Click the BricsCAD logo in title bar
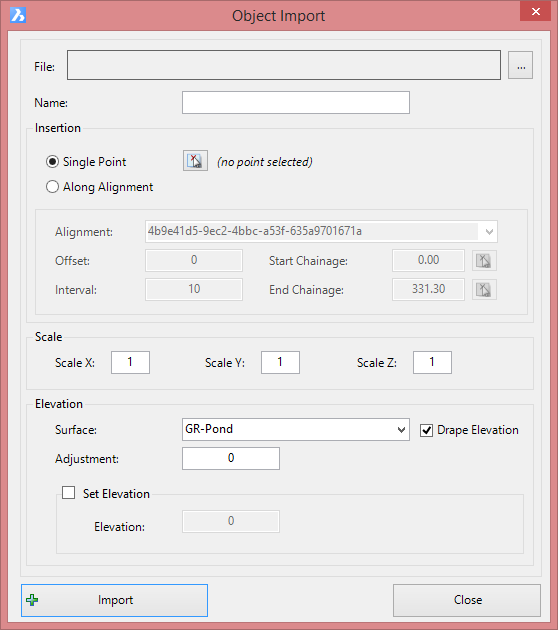The height and width of the screenshot is (630, 558). 18,15
